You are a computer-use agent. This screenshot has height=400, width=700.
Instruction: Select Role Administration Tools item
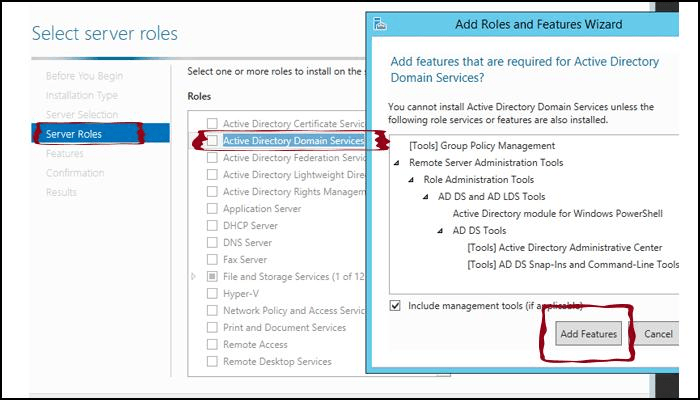pos(479,179)
